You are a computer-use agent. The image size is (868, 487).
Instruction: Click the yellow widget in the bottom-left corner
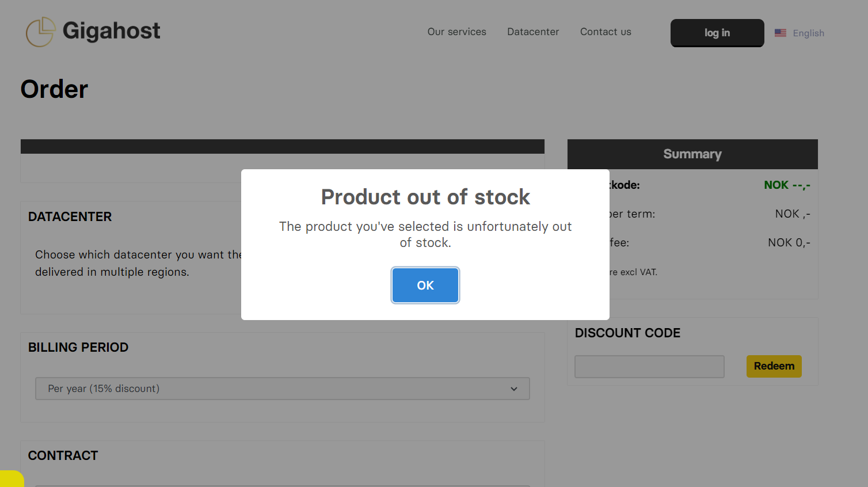pos(12,479)
